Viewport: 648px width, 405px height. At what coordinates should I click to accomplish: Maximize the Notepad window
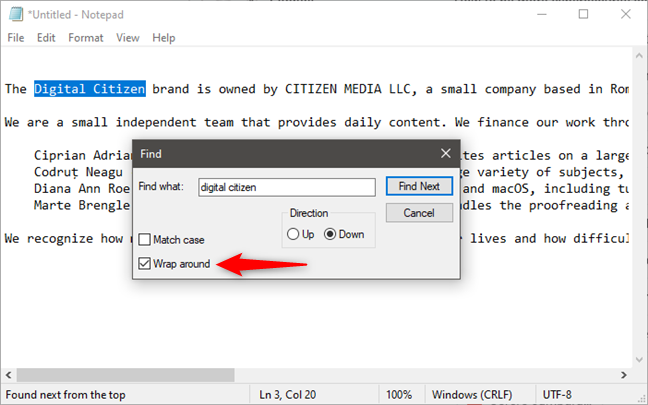coord(583,14)
